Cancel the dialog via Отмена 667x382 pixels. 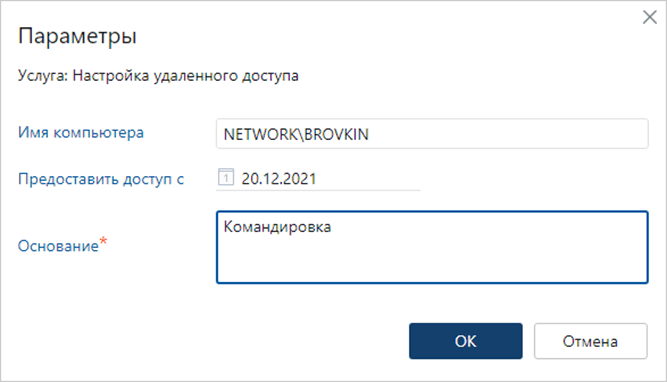(591, 341)
